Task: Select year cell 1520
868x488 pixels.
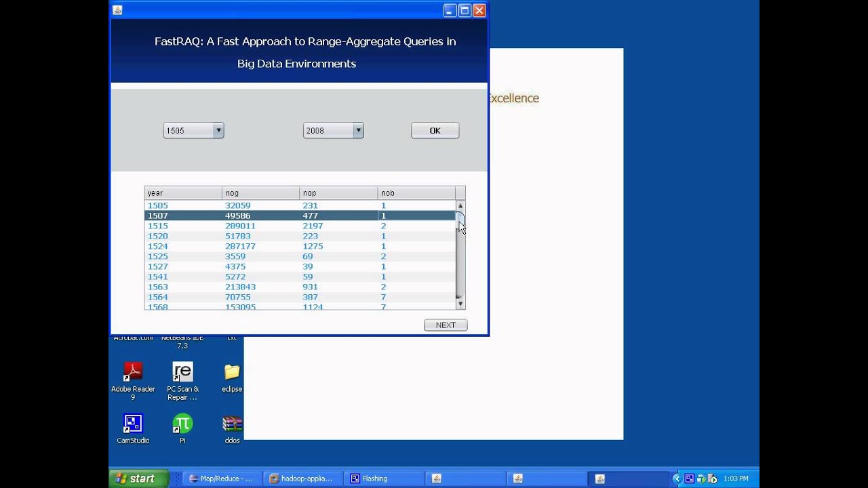Action: pos(183,236)
